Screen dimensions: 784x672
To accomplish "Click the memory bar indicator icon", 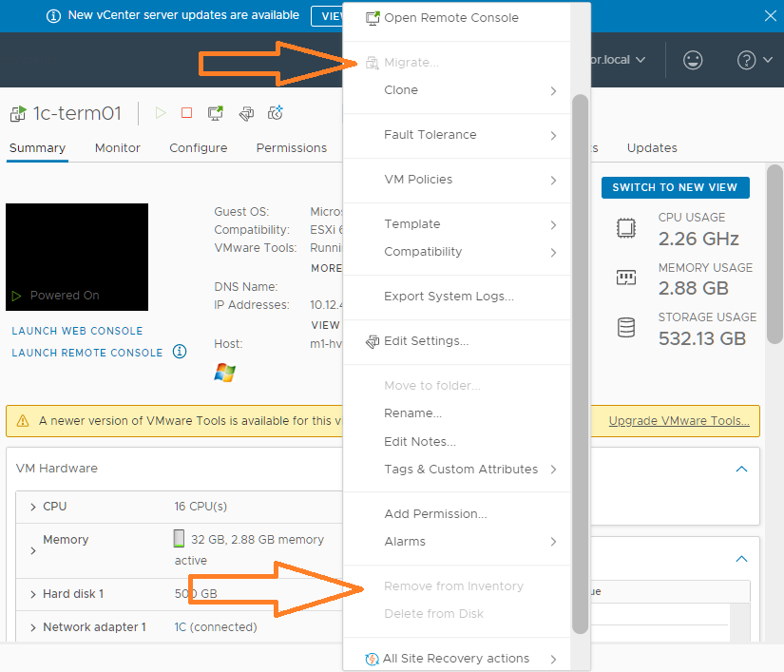I will [179, 539].
